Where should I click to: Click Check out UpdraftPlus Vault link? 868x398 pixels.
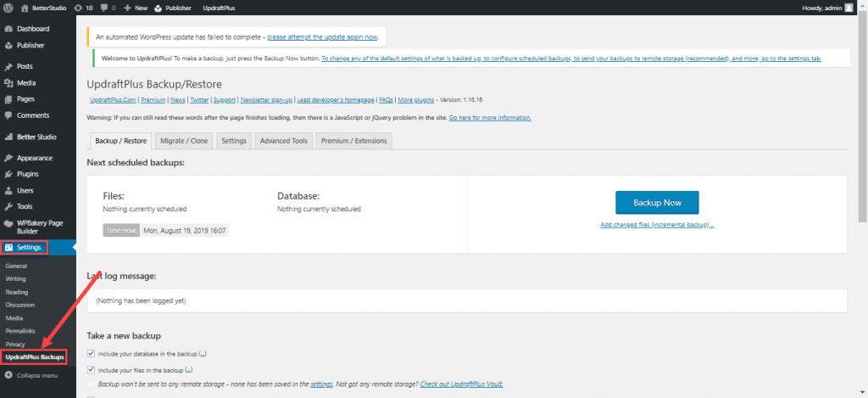pyautogui.click(x=461, y=384)
